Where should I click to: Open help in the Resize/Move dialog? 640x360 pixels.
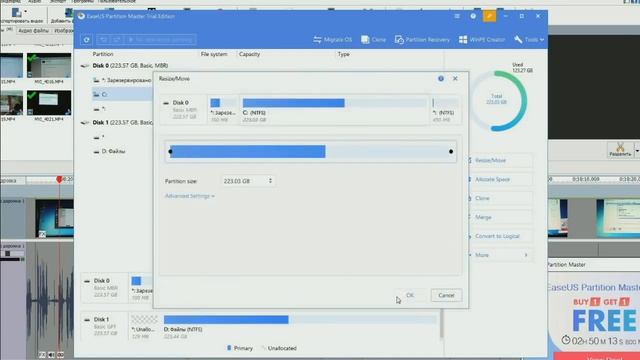coord(441,78)
